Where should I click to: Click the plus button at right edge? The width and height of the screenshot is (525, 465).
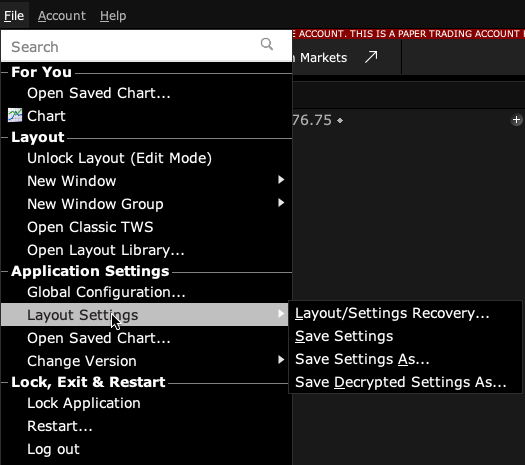pyautogui.click(x=516, y=120)
